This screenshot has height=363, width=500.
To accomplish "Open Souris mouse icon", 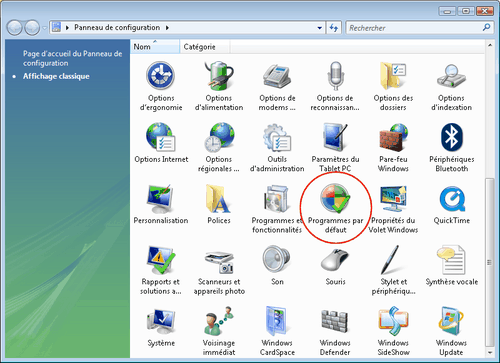I will pyautogui.click(x=335, y=261).
